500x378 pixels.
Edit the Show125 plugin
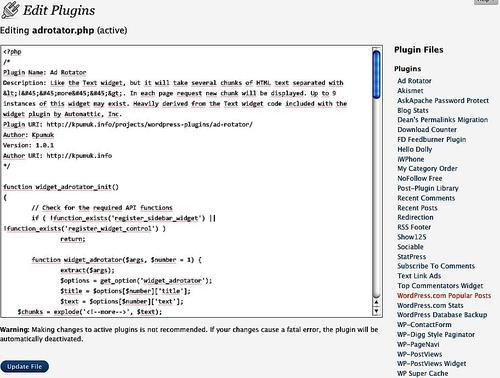pos(412,237)
